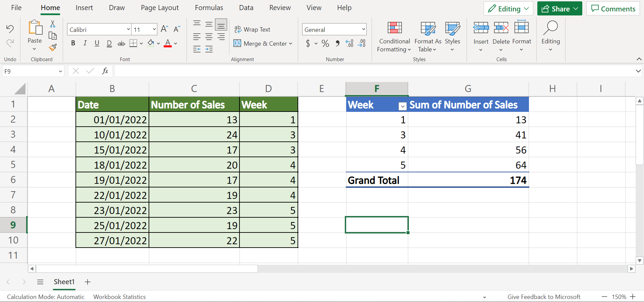Open the Comments pane button
Viewport: 644px width, 302px height.
[x=613, y=9]
